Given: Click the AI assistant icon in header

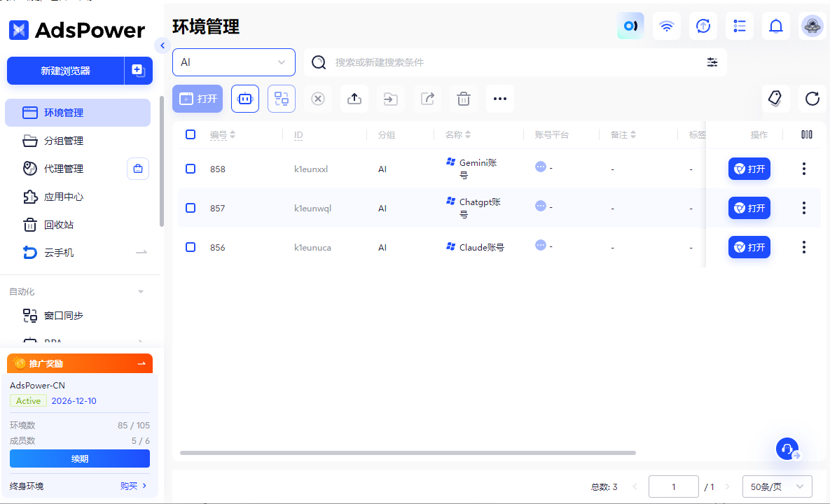Looking at the screenshot, I should (x=630, y=26).
